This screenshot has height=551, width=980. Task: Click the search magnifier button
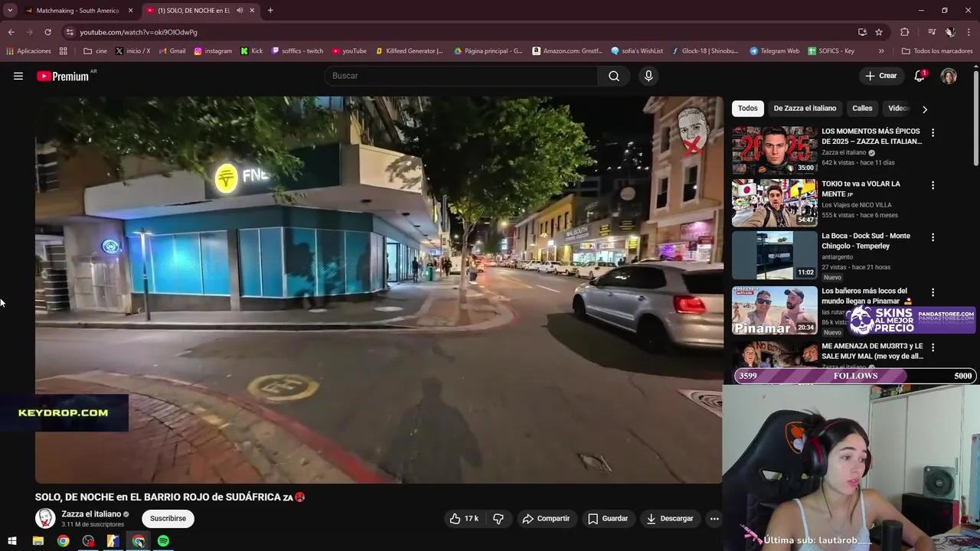tap(614, 76)
